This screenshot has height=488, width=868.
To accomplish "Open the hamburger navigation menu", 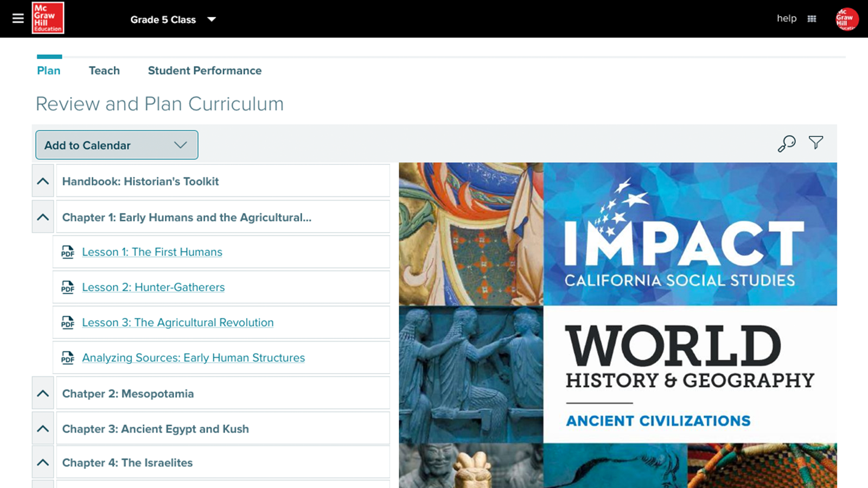I will [x=18, y=18].
